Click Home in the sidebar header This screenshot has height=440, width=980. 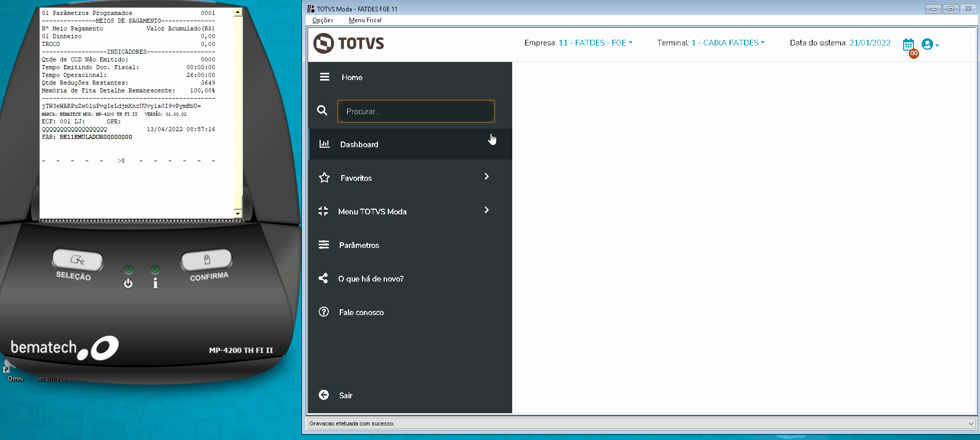[x=352, y=77]
